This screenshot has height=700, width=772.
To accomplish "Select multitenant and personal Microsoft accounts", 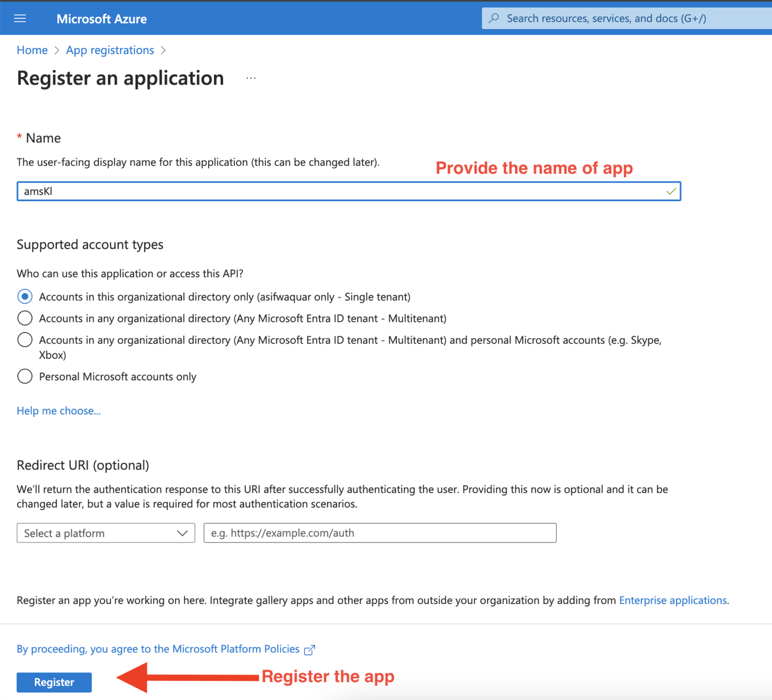I will (x=25, y=339).
